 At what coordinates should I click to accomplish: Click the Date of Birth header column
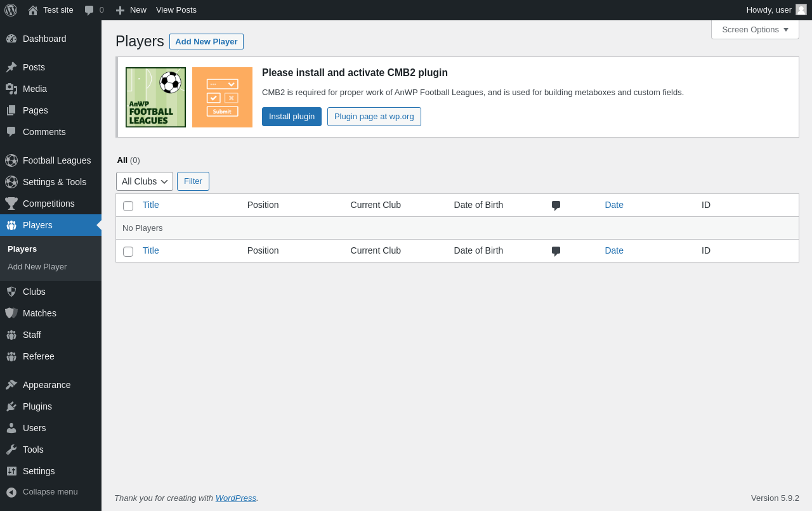point(478,205)
